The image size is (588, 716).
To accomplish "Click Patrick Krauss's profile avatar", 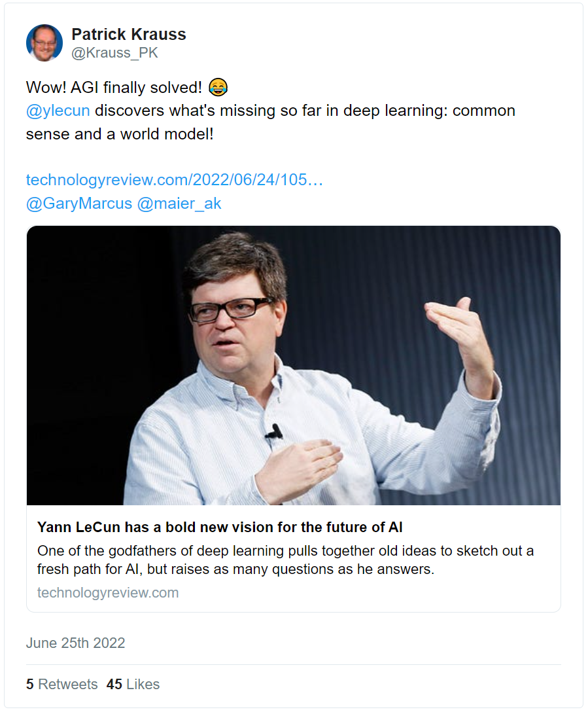I will click(x=44, y=43).
